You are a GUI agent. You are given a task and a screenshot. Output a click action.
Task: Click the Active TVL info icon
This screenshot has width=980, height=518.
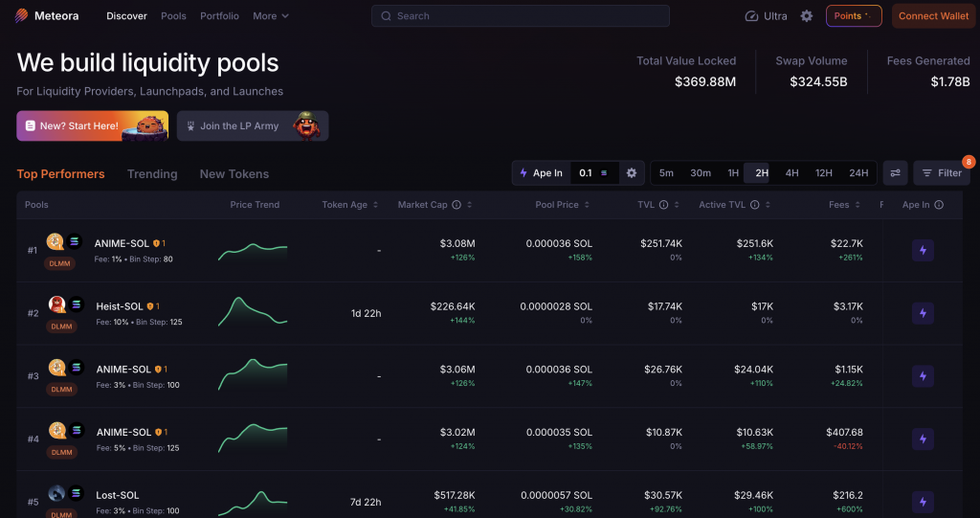(755, 205)
